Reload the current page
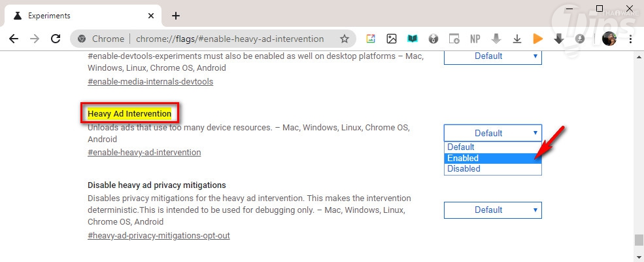This screenshot has height=262, width=644. click(x=56, y=39)
